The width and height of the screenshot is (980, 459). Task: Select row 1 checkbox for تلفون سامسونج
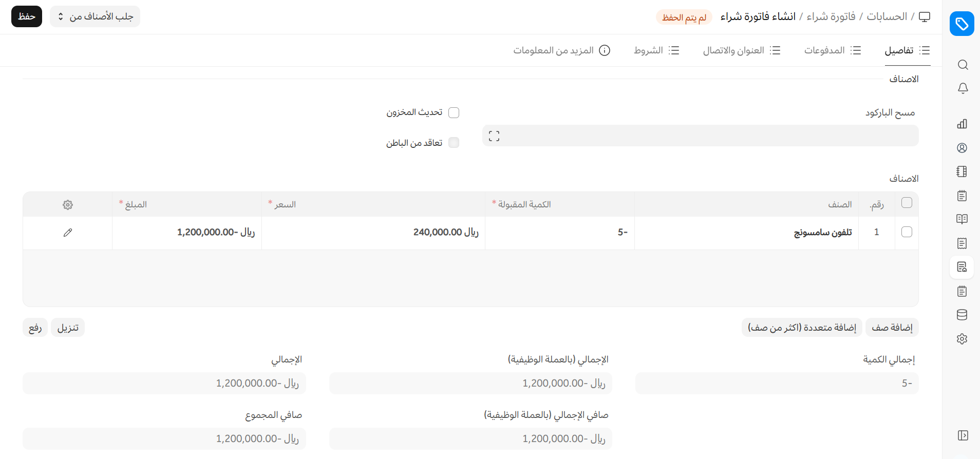(x=907, y=232)
